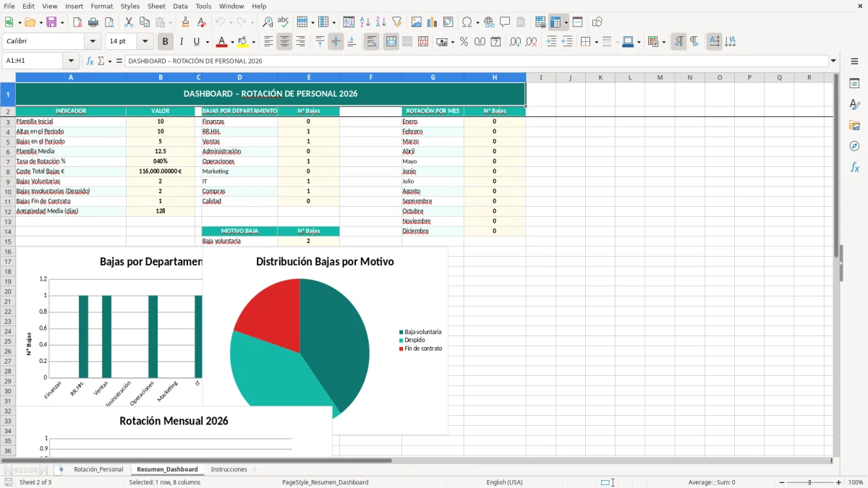Sort ascending A to Z
868x488 pixels.
click(x=365, y=22)
